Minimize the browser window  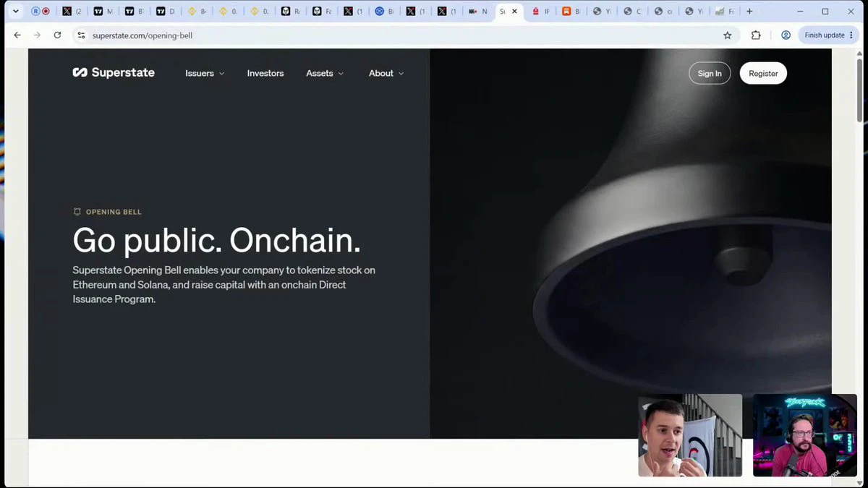pyautogui.click(x=800, y=12)
